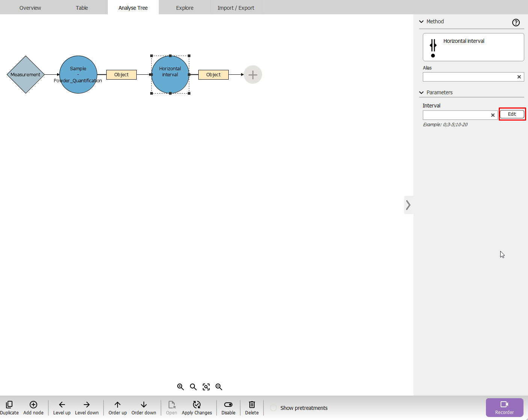The image size is (528, 420).
Task: Click the zoom-to-fit icon below canvas
Action: coord(206,387)
